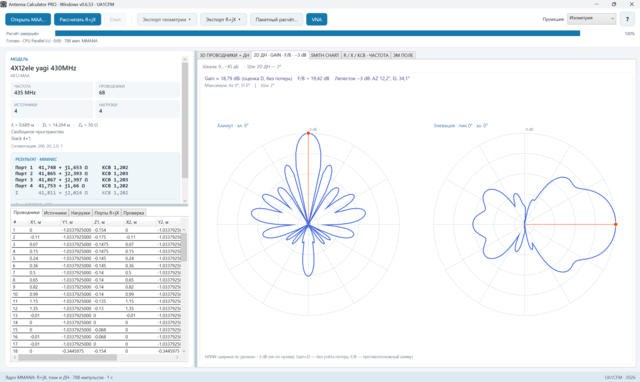Click the Свободное пространство text
Screen dimensions: 640x382
pyautogui.click(x=37, y=132)
